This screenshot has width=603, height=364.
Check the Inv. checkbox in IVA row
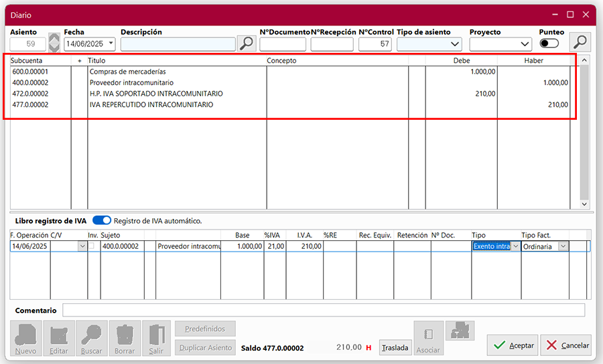(x=92, y=246)
